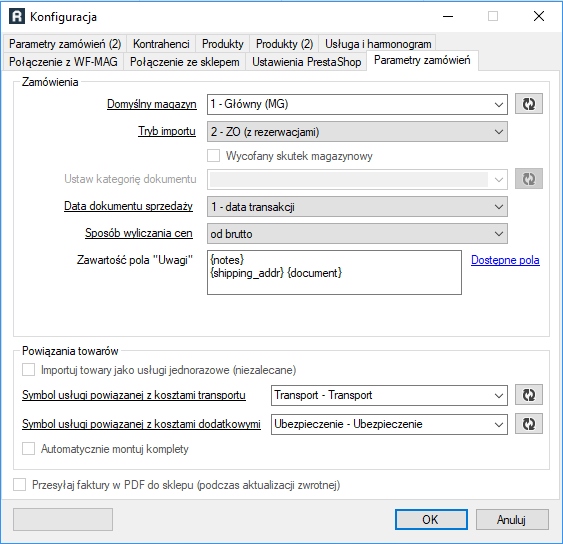
Task: Expand the Tryb importu dropdown
Action: 357,132
